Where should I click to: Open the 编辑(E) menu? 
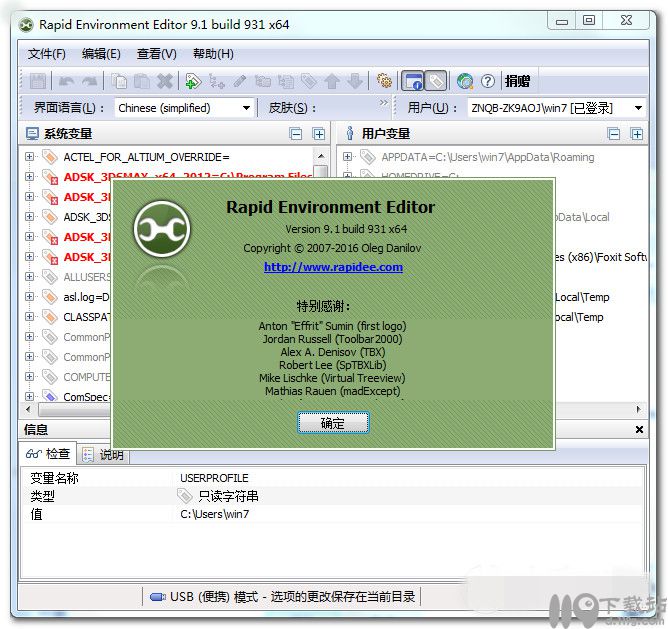[101, 54]
